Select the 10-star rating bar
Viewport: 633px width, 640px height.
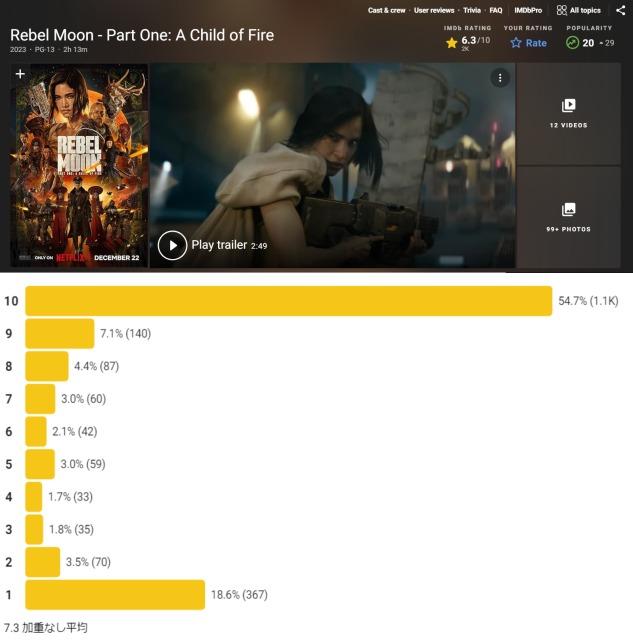pyautogui.click(x=288, y=301)
